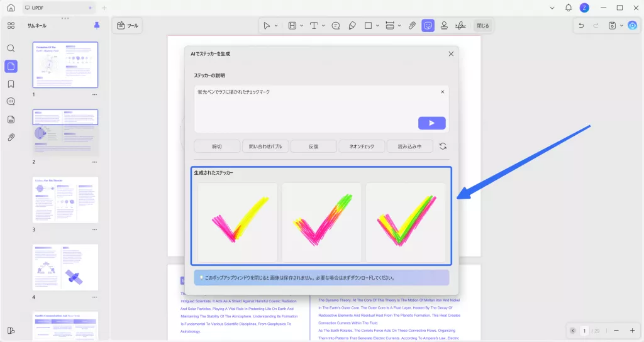Screen dimensions: 644x342
Task: Click the 閉じる close button in toolbar
Action: 482,25
